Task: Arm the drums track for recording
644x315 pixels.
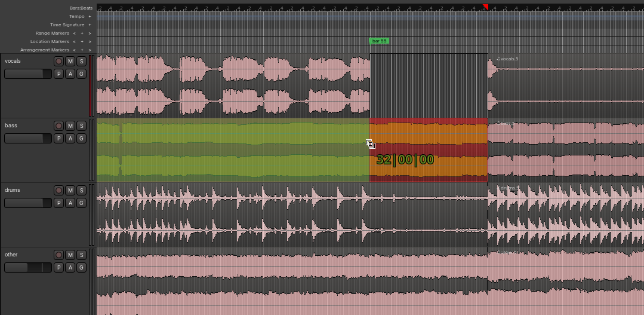Action: click(58, 191)
